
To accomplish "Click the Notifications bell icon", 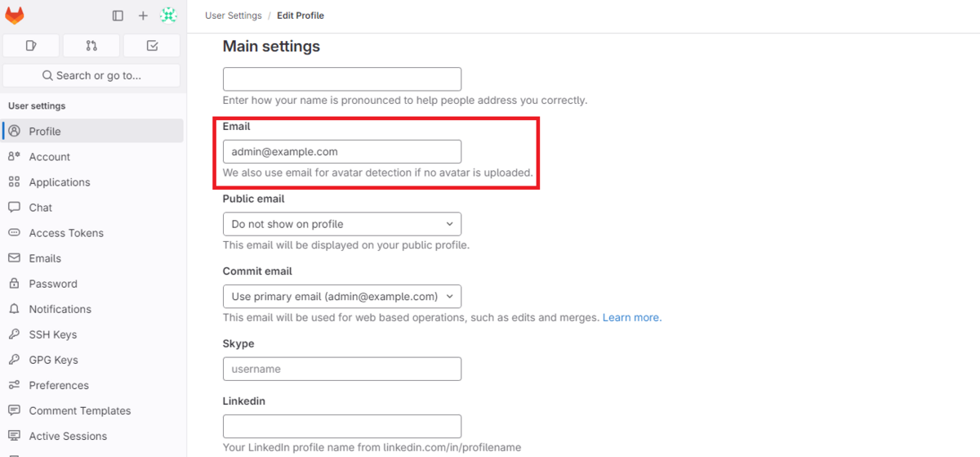I will click(x=14, y=309).
